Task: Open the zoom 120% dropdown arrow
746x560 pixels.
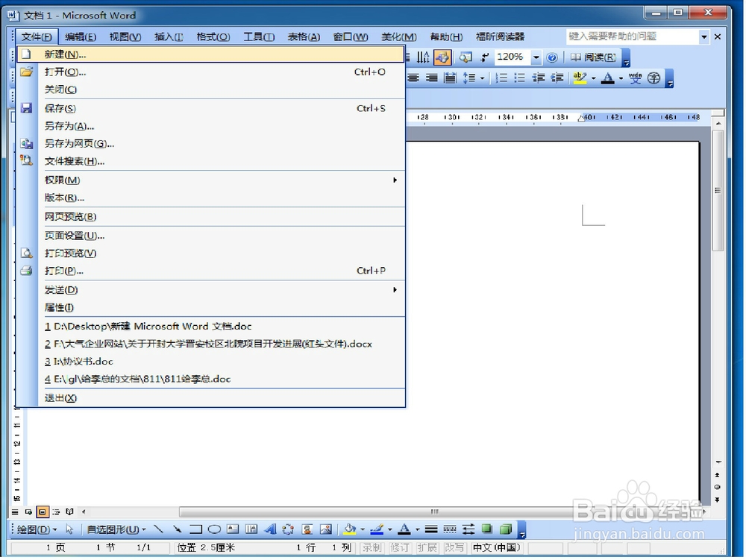Action: [x=536, y=57]
